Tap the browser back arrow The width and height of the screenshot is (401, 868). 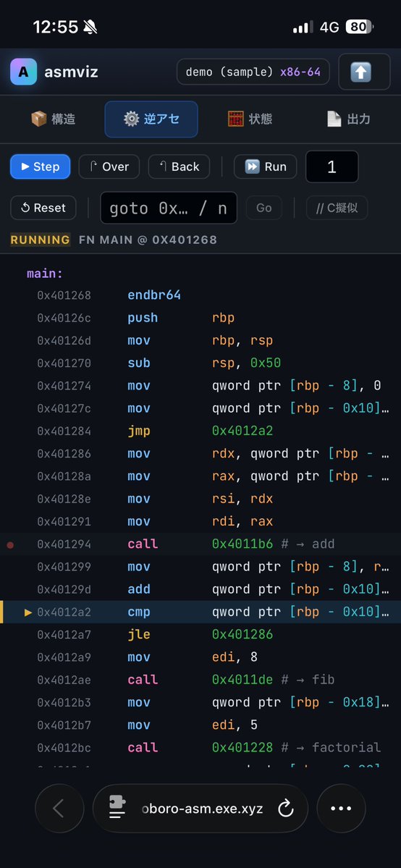tap(59, 808)
